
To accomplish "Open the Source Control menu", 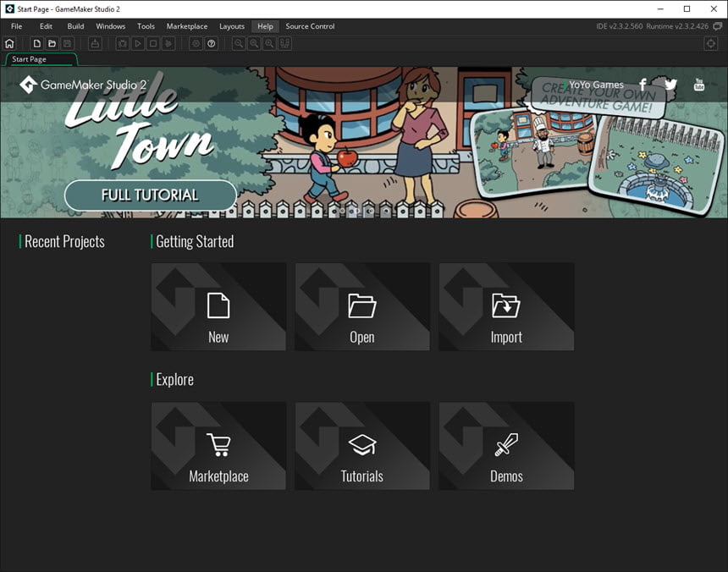I will 310,26.
